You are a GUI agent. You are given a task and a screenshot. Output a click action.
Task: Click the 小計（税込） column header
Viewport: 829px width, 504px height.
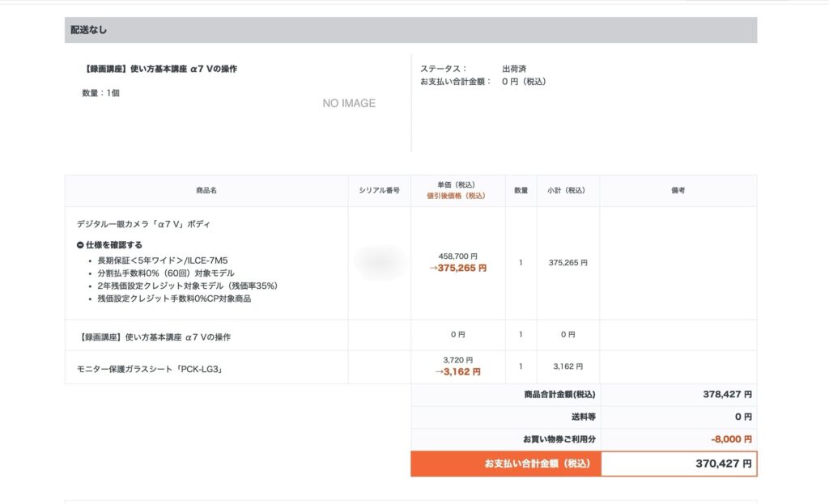coord(567,191)
